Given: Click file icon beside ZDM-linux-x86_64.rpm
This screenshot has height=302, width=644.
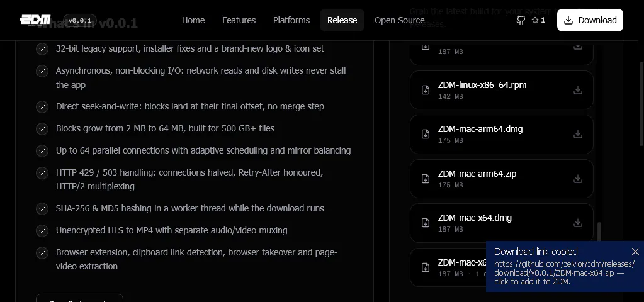Looking at the screenshot, I should 426,90.
